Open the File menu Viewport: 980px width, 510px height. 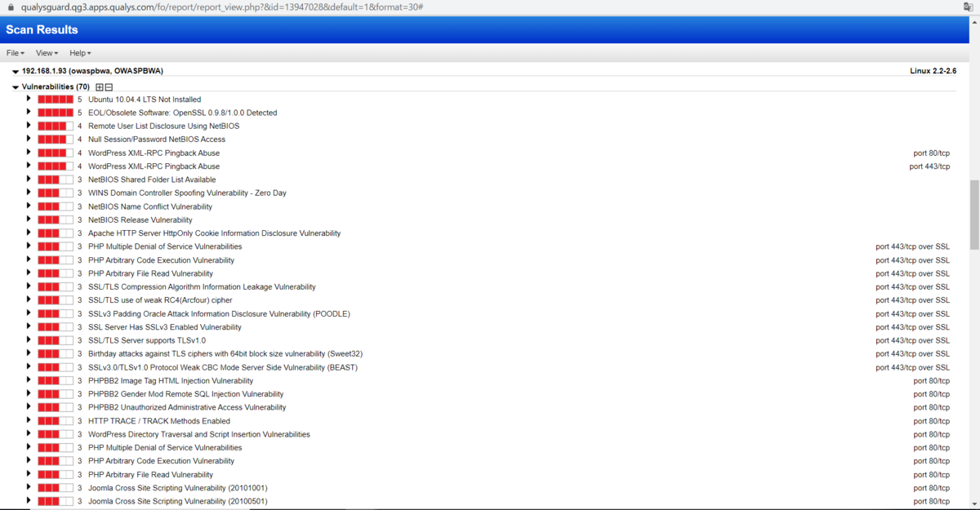coord(14,53)
